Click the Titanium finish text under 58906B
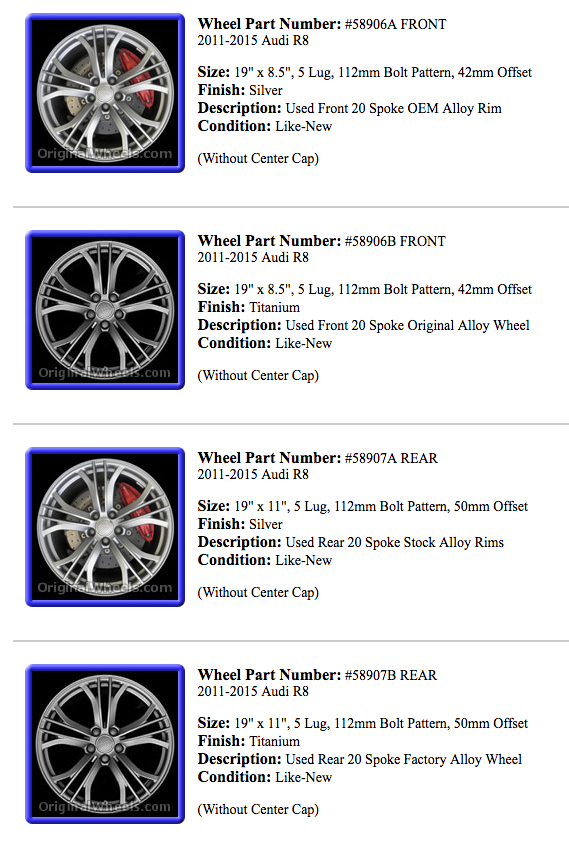This screenshot has width=569, height=846. point(275,308)
